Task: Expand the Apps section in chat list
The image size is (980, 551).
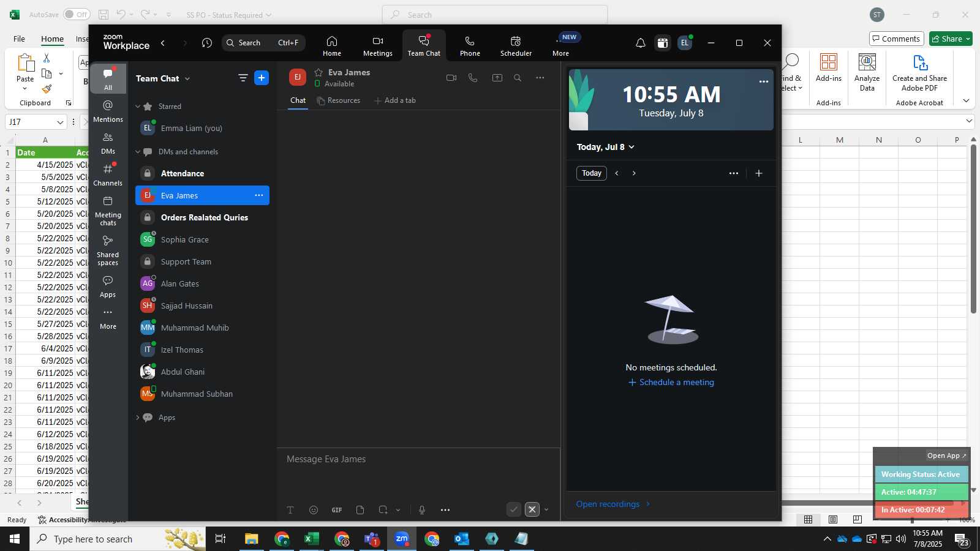Action: pos(138,418)
